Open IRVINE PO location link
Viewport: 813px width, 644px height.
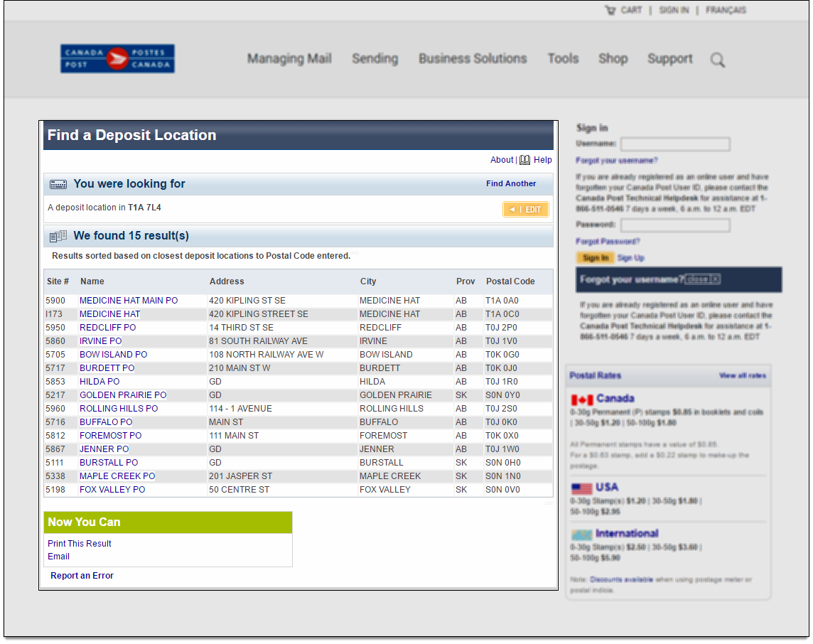101,341
